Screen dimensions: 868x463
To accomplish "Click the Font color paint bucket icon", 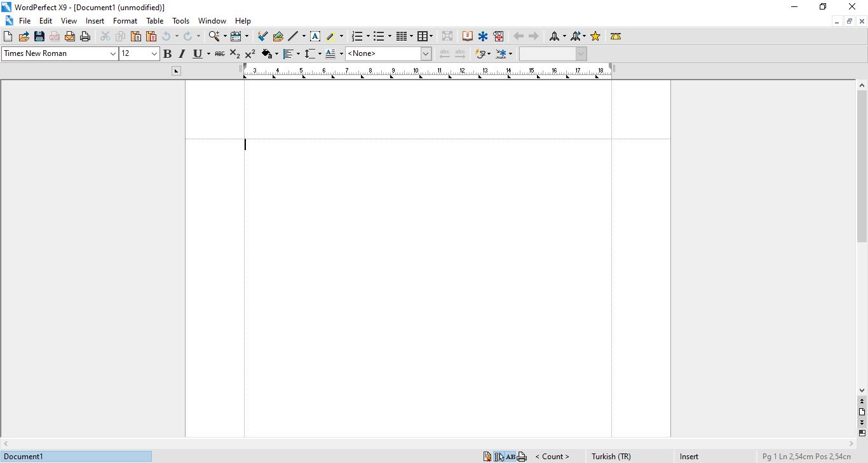I will tap(267, 53).
